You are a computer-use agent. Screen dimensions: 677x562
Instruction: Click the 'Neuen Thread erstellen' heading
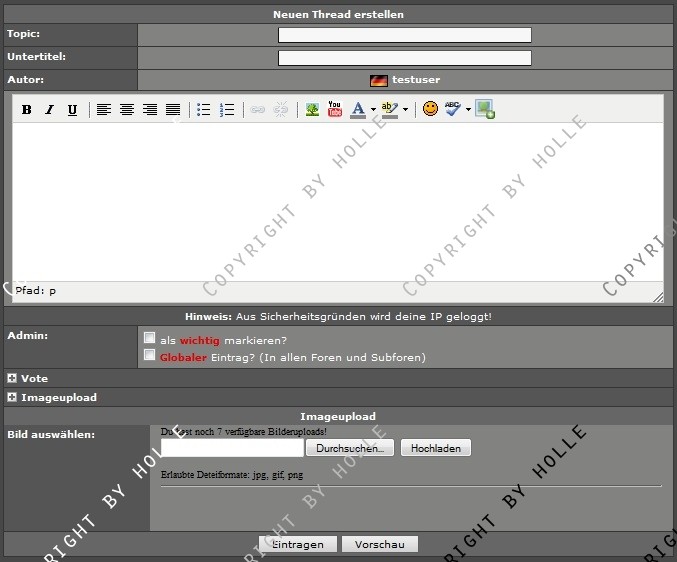pos(338,14)
